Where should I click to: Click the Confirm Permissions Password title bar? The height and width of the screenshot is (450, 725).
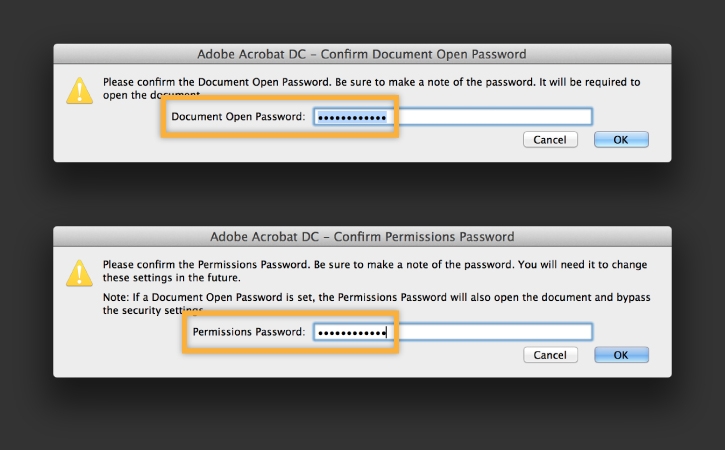(362, 237)
